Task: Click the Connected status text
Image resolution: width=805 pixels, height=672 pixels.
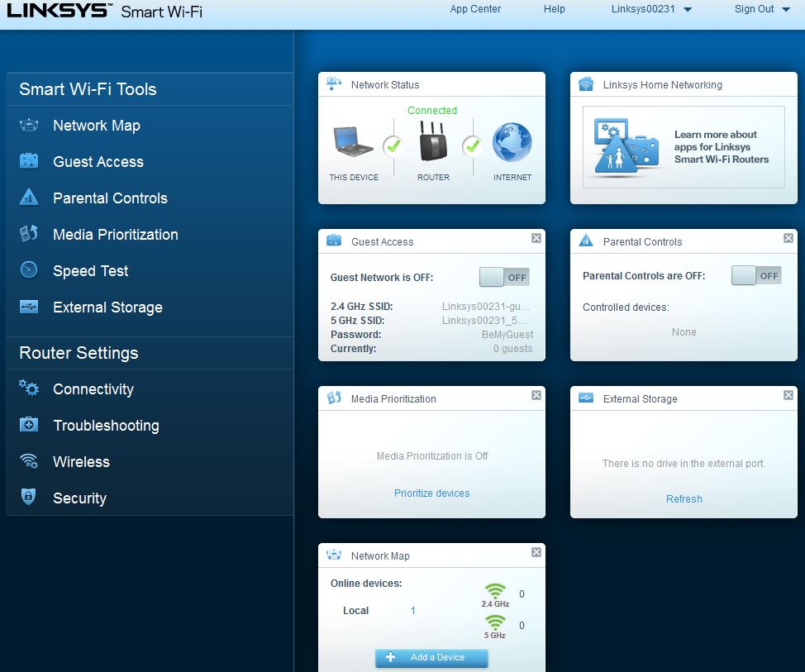Action: pos(432,111)
